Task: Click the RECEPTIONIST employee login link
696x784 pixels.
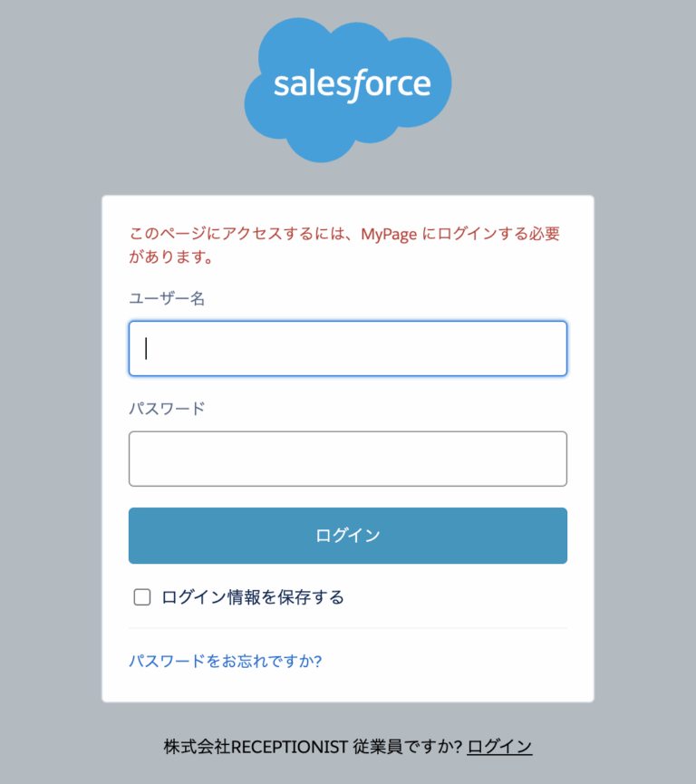Action: click(498, 745)
